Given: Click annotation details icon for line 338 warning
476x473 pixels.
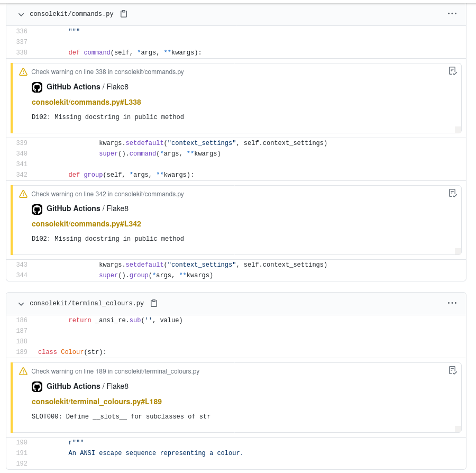Looking at the screenshot, I should click(453, 71).
